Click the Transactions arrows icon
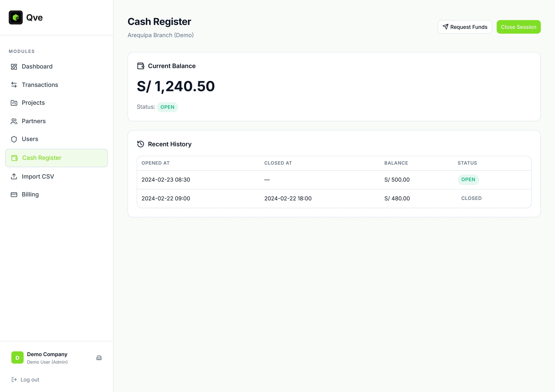This screenshot has height=392, width=555. (x=14, y=84)
